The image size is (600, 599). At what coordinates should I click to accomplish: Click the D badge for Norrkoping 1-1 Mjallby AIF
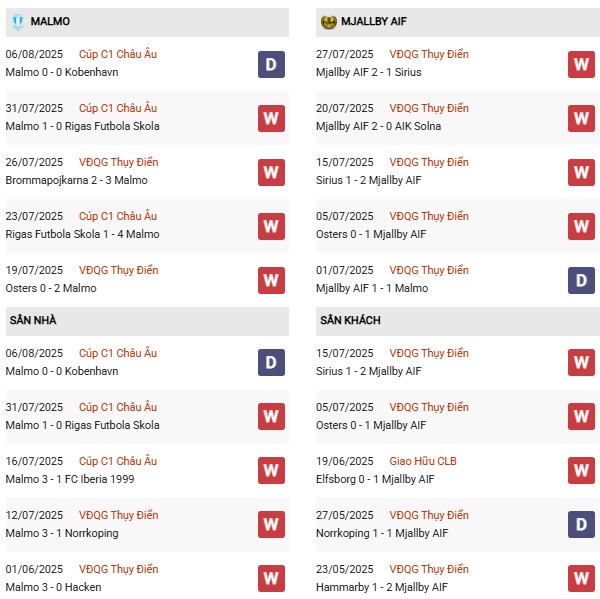[581, 524]
